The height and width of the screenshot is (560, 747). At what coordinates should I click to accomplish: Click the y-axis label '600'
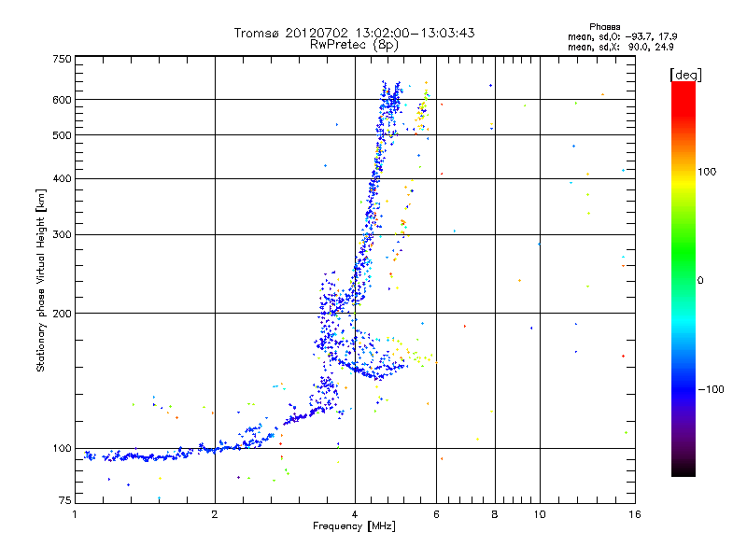click(62, 100)
